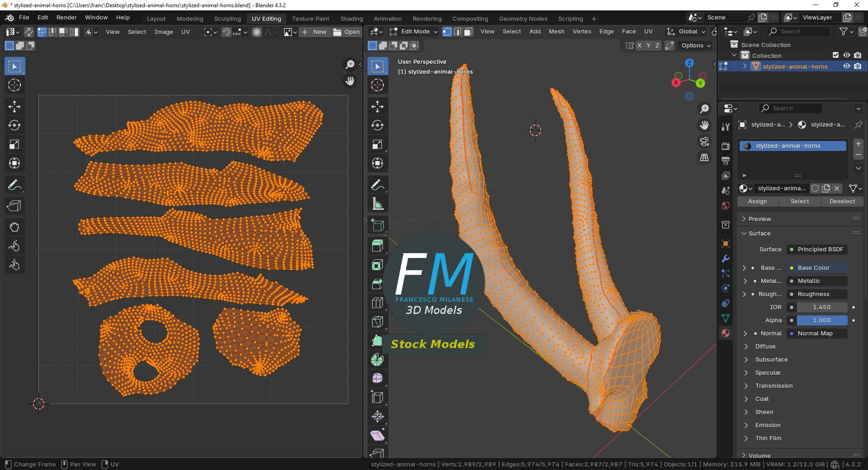Select the Cursor tool in 3D viewport
Image resolution: width=868 pixels, height=470 pixels.
coord(377,85)
